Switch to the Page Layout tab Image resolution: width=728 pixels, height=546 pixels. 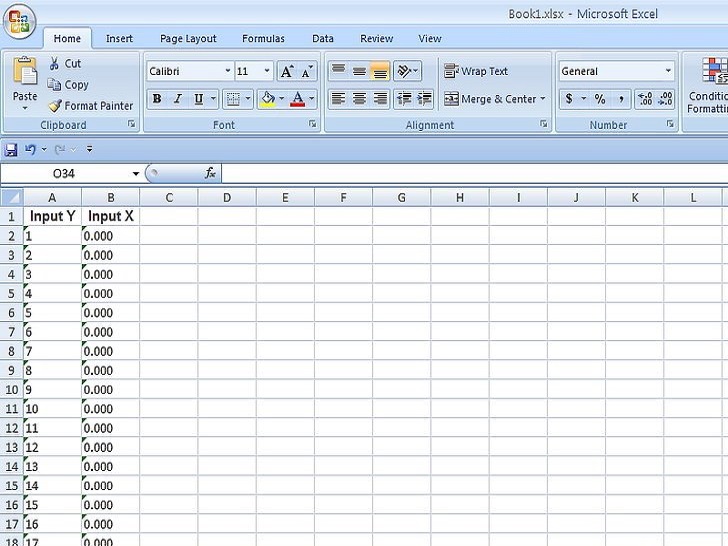(x=188, y=39)
